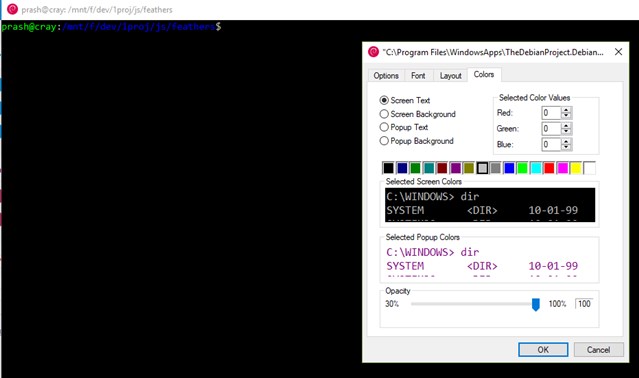Increase the Blue value with up arrow

pos(566,141)
